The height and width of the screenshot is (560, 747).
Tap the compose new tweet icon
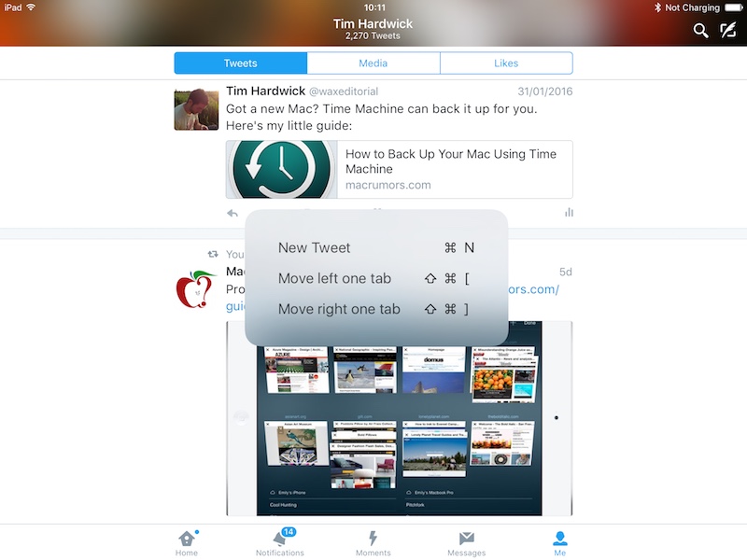pos(728,30)
